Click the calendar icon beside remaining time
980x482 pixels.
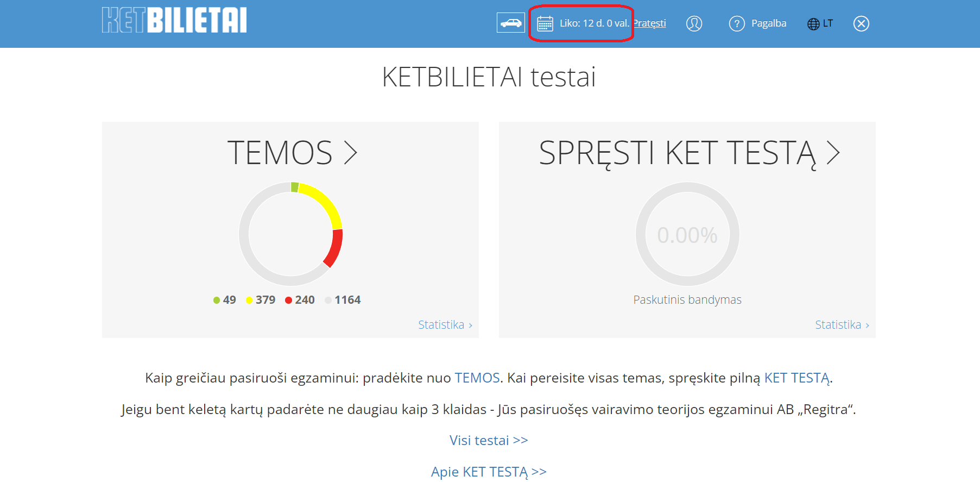coord(545,23)
